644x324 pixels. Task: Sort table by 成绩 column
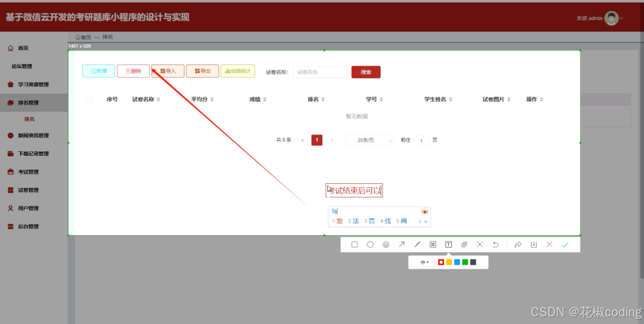(265, 99)
